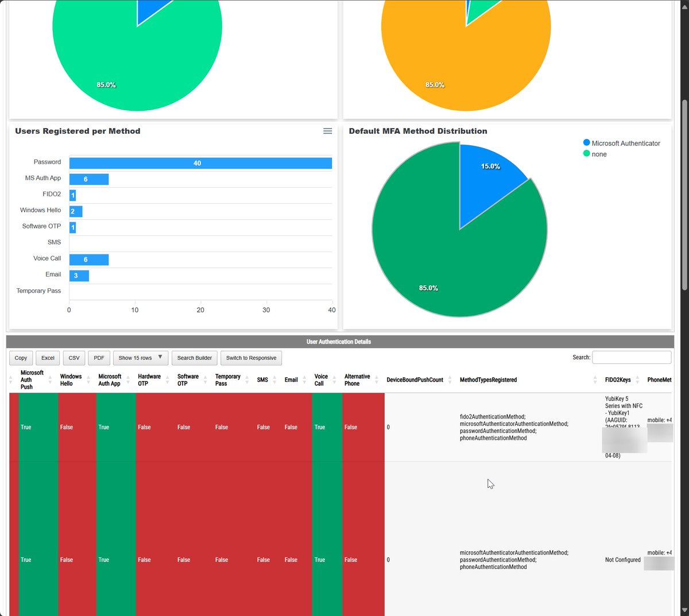Open the Show 15 rows dropdown
Viewport: 689px width, 616px height.
click(x=141, y=358)
